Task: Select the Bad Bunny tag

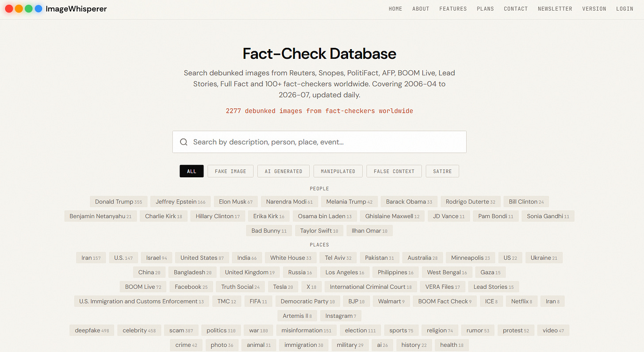Action: 269,231
